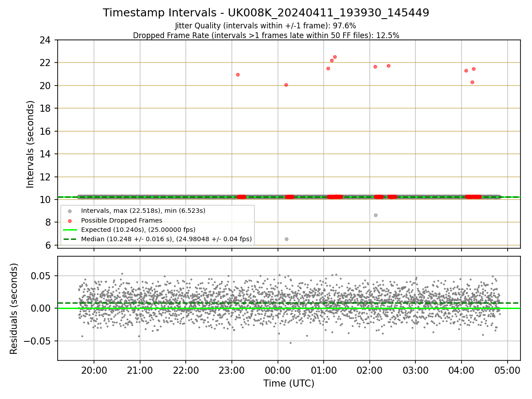Image resolution: width=532 pixels, height=399 pixels.
Task: Click the 23:00 tick label on time axis
Action: point(232,370)
